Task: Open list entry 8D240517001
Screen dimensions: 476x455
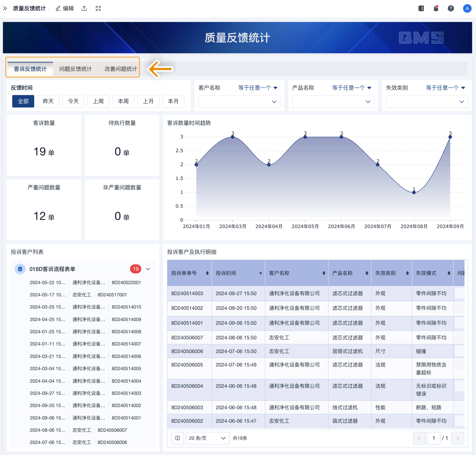Action: (78, 295)
